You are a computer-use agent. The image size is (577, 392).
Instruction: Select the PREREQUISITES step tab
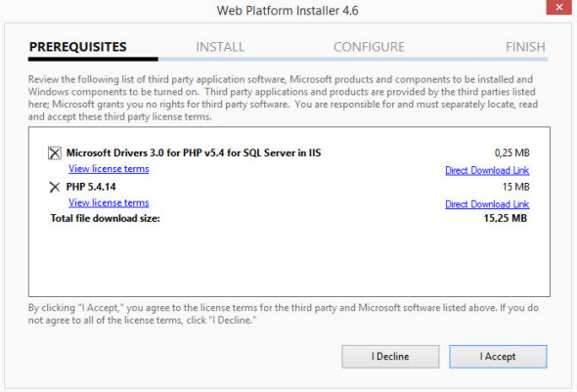point(78,47)
